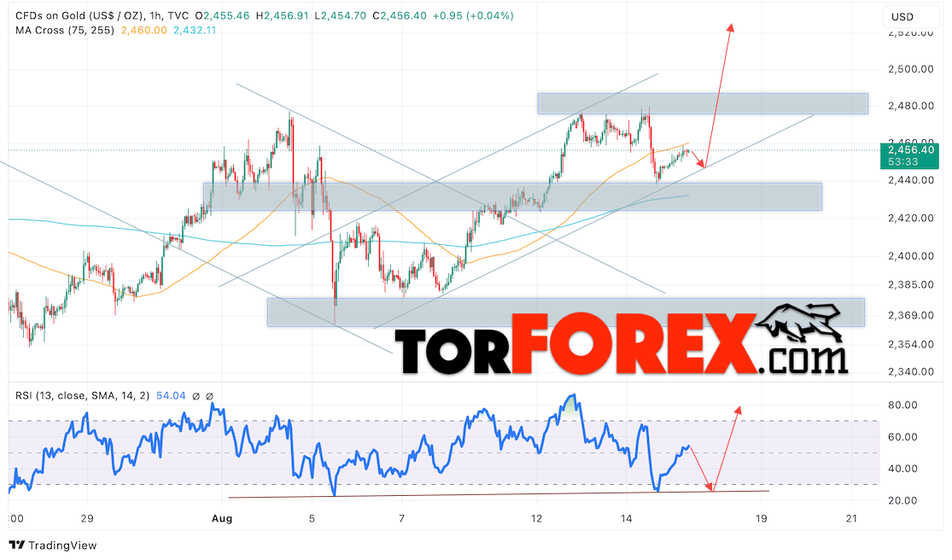Click the 2,340.00 price axis label
Image resolution: width=952 pixels, height=560 pixels.
(910, 372)
